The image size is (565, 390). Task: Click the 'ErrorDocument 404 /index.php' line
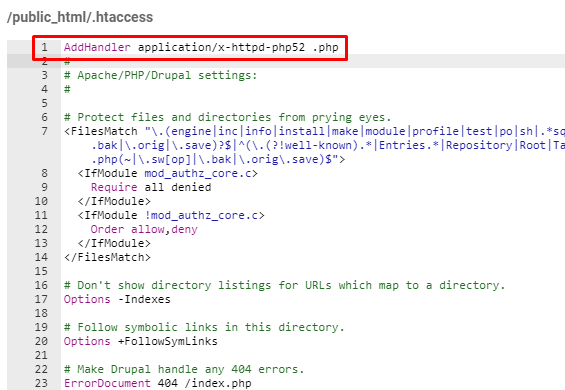(x=157, y=383)
